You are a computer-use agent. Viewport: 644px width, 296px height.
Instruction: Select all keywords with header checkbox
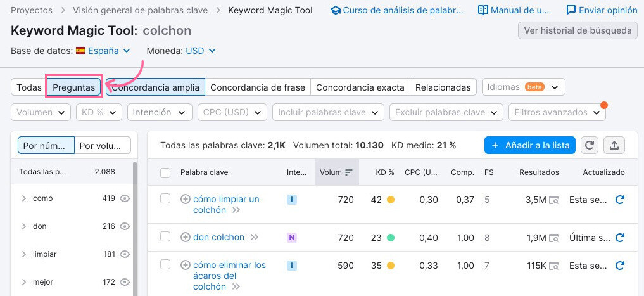[x=165, y=172]
